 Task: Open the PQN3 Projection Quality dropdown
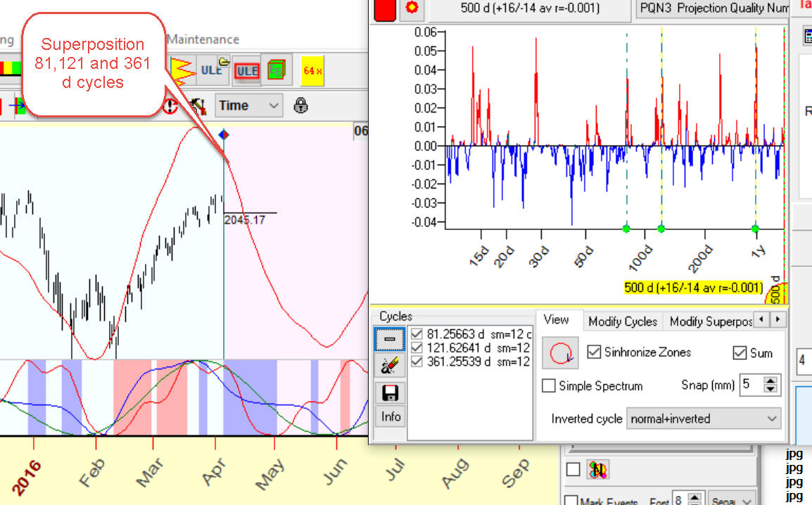(711, 8)
